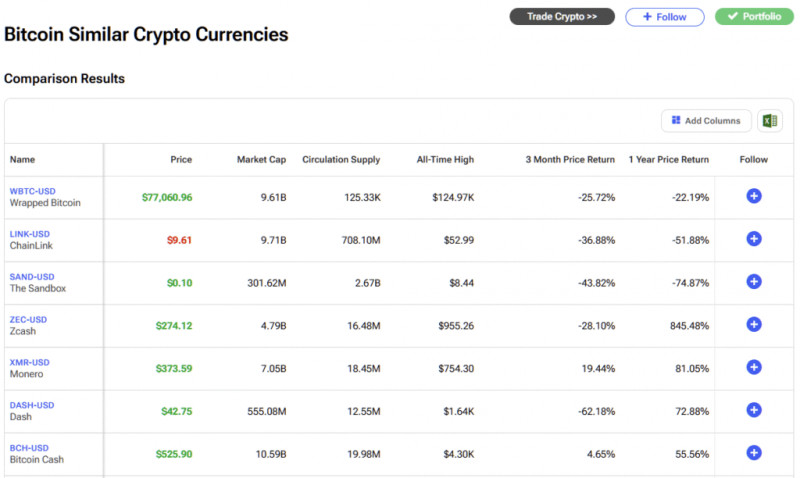
Task: Open the WBTC-USD ticker link
Action: 32,191
